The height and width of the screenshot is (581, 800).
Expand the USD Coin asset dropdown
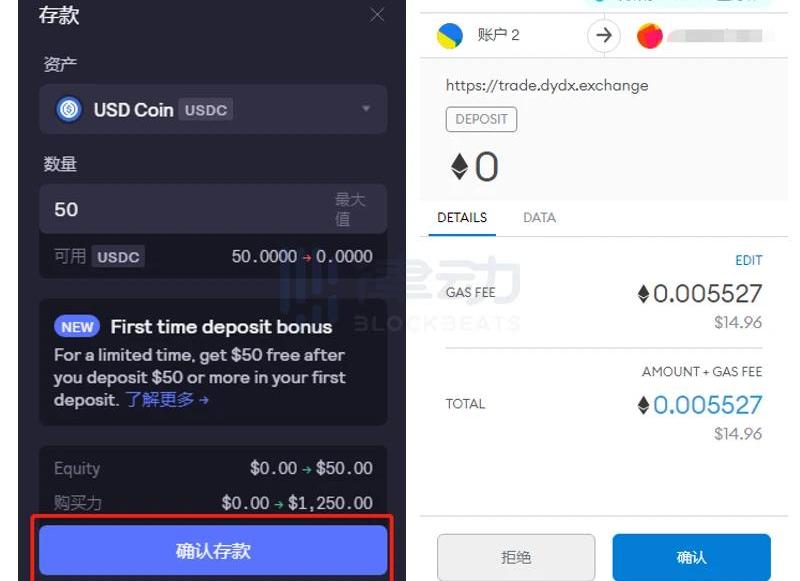tap(366, 109)
